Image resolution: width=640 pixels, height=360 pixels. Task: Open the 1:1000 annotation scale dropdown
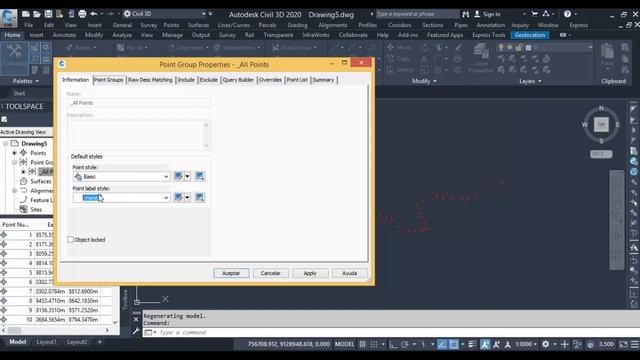point(526,344)
